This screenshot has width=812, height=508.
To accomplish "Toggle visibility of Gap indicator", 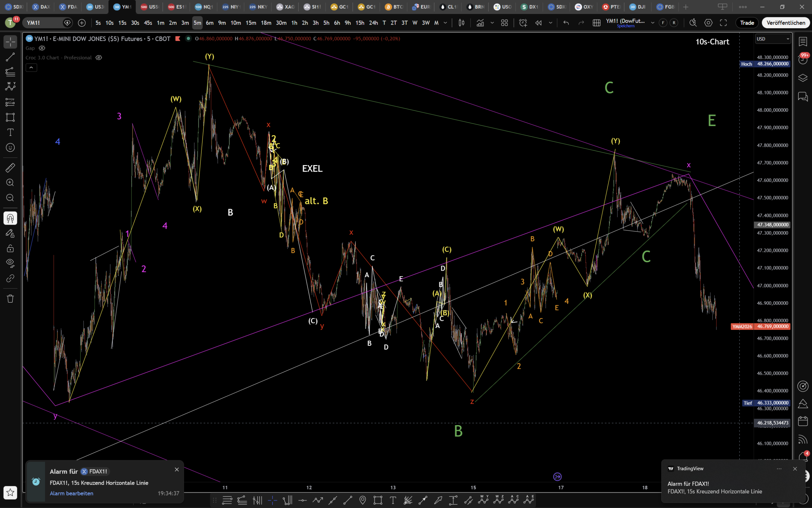I will [42, 48].
